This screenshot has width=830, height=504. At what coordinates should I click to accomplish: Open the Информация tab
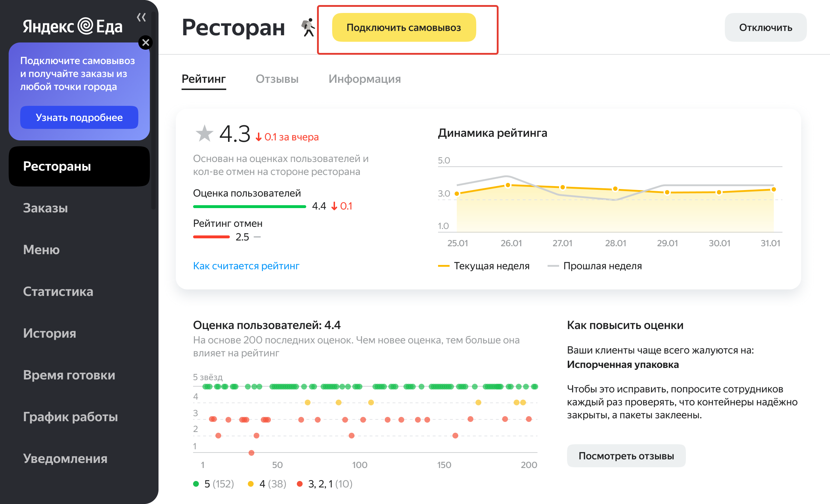[365, 79]
